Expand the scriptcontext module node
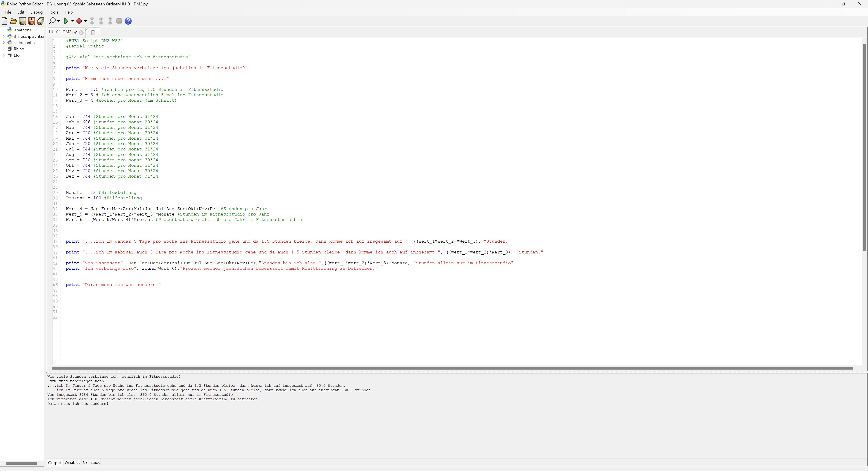 (4, 42)
